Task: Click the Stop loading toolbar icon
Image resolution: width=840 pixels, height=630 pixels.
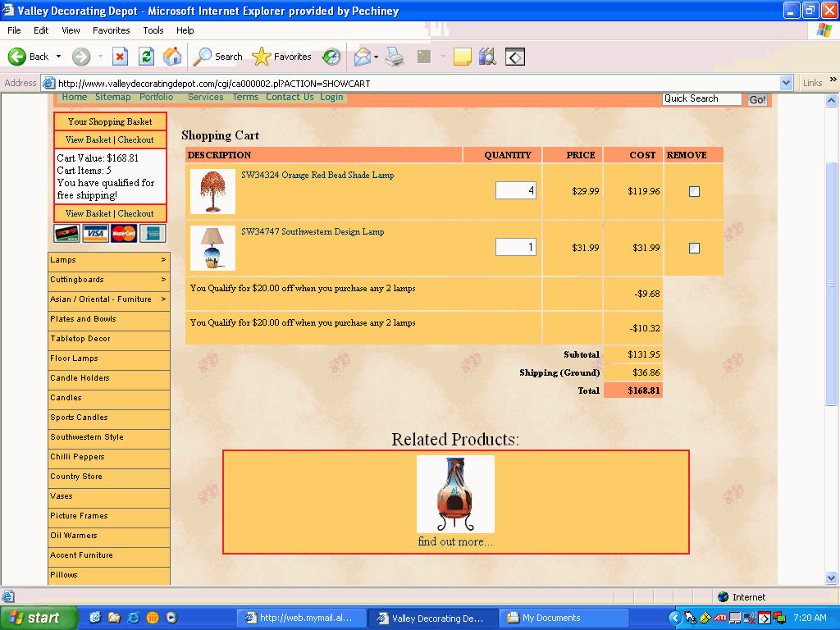Action: (x=120, y=57)
